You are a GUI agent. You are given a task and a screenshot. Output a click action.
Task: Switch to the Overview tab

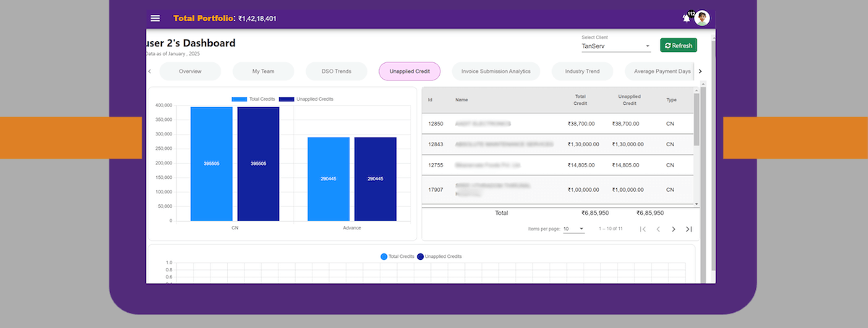click(190, 71)
